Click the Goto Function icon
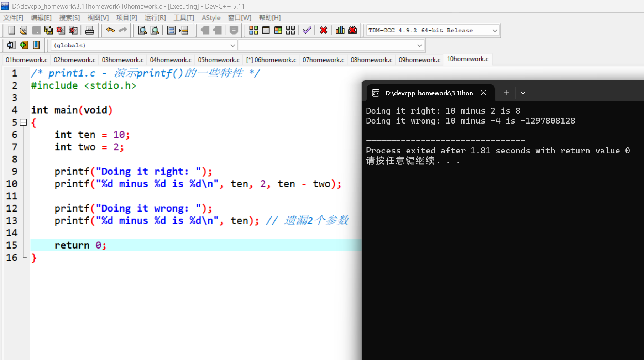The height and width of the screenshot is (360, 644). 171,30
